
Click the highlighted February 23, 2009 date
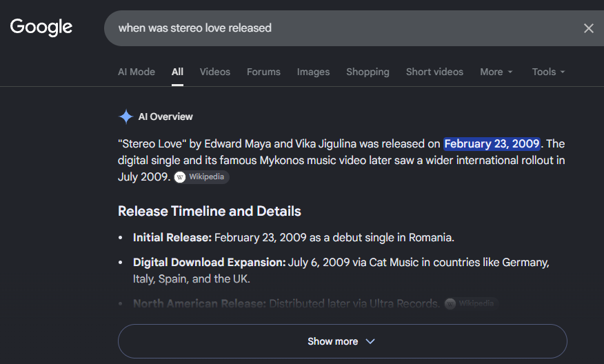[492, 143]
